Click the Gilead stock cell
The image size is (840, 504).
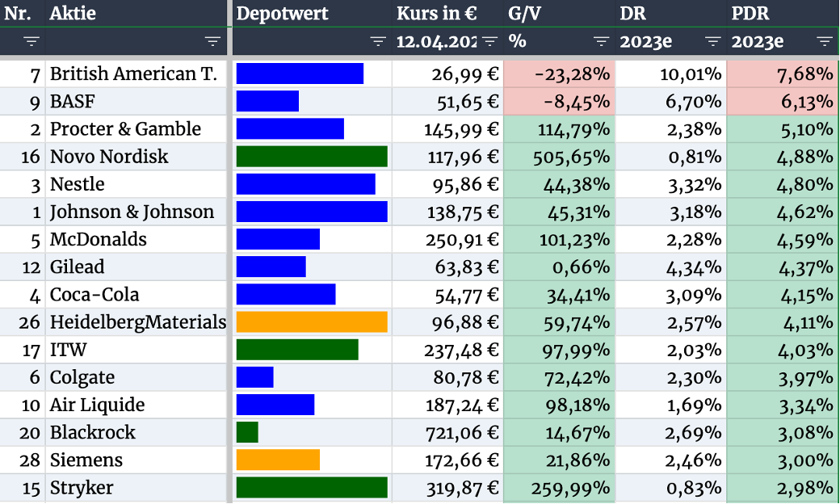tap(136, 267)
